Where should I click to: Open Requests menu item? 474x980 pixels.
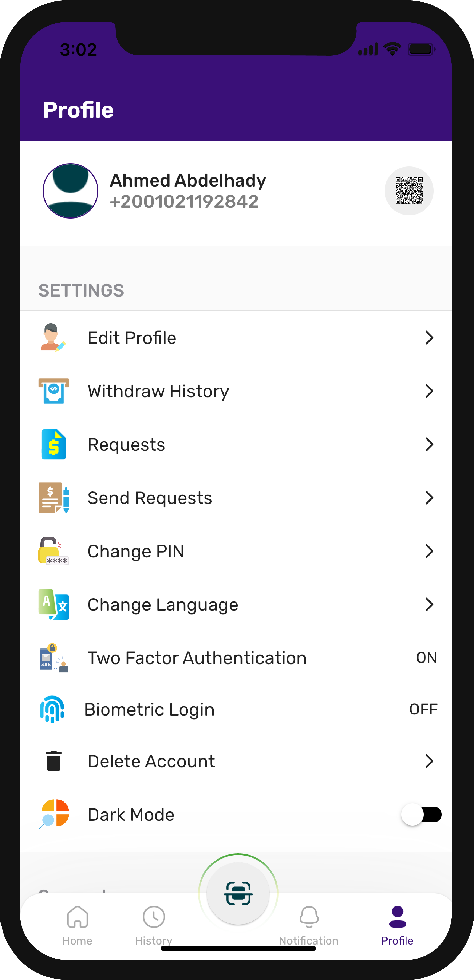pos(237,444)
